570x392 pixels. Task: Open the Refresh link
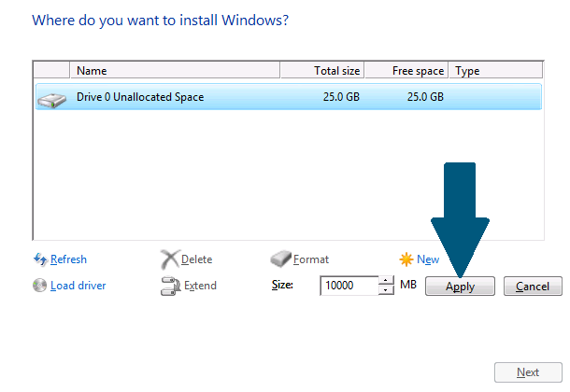pyautogui.click(x=69, y=259)
